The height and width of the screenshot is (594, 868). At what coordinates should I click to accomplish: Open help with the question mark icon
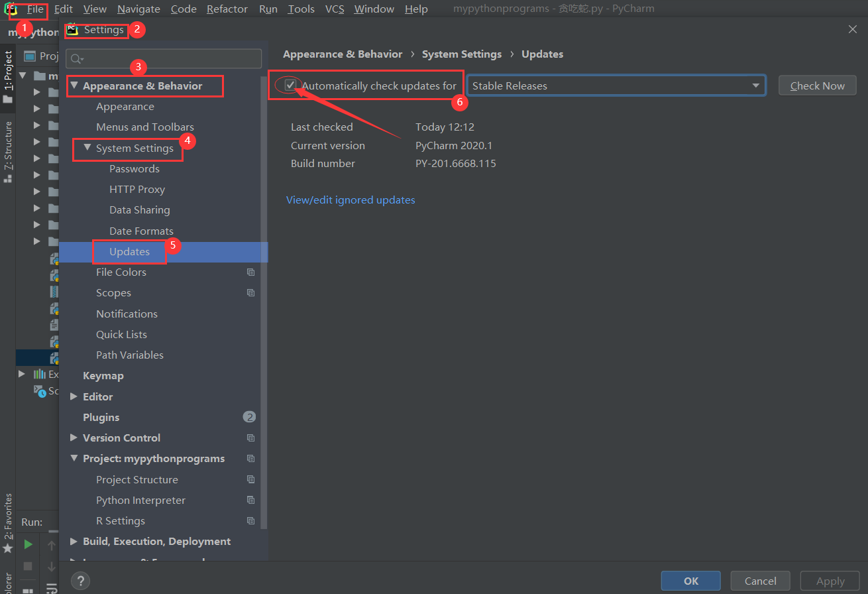[80, 581]
